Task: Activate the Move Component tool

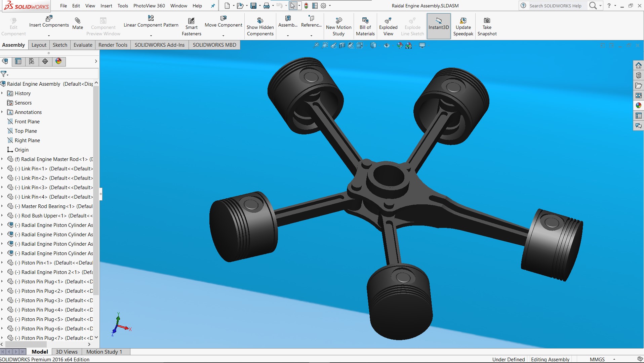Action: [x=224, y=22]
